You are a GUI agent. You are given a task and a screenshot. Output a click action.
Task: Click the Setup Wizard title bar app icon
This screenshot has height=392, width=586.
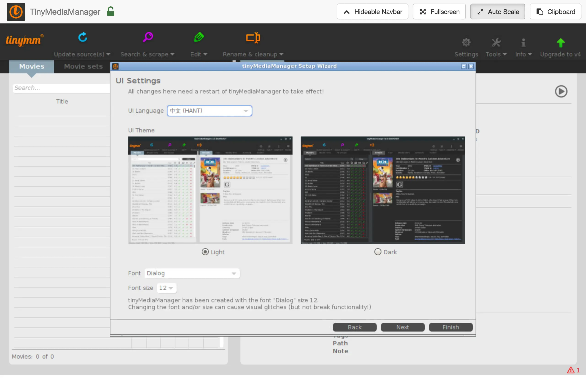[x=115, y=66]
